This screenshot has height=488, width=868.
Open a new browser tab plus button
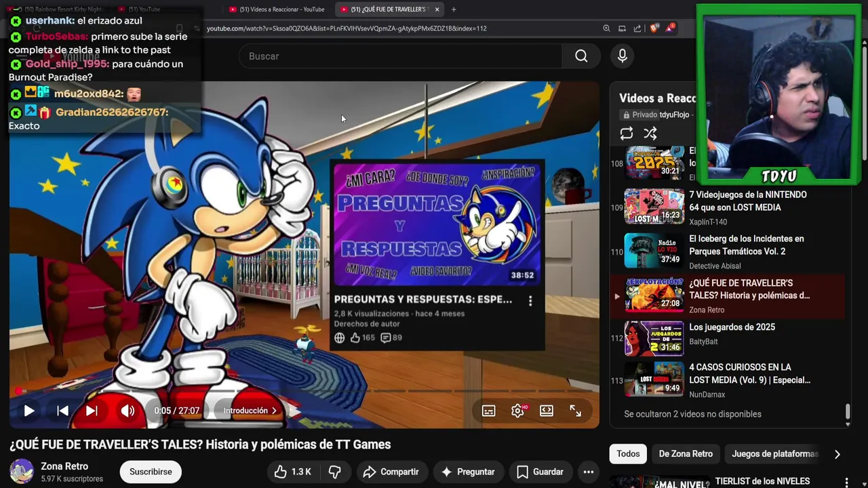pos(454,9)
